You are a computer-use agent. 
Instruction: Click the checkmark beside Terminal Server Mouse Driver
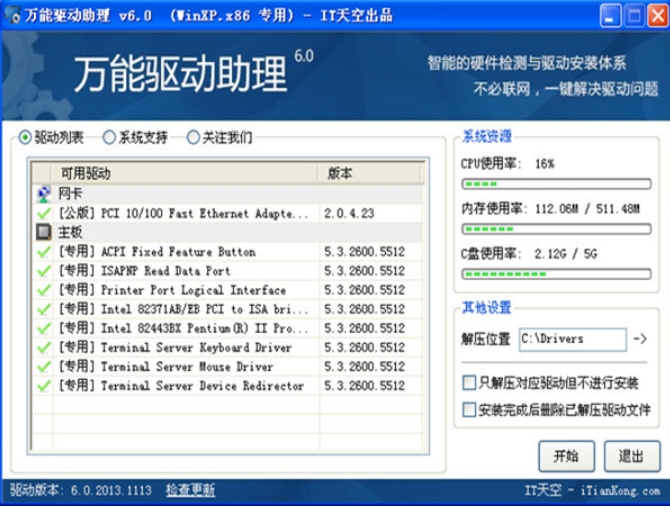[x=44, y=367]
